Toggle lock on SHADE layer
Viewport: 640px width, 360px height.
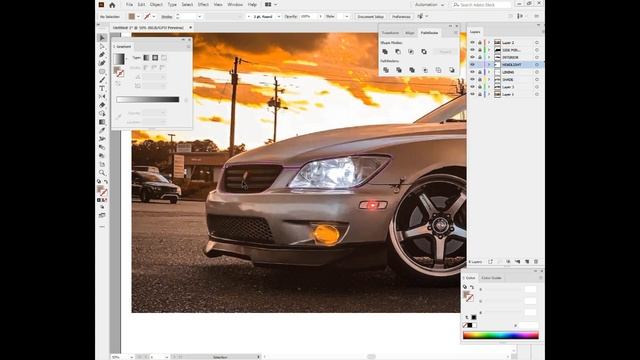coord(480,80)
